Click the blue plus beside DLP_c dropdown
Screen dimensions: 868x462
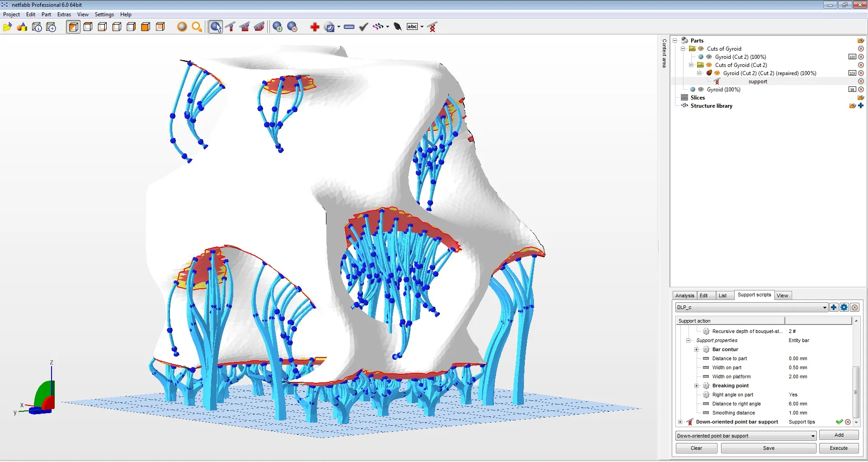(x=834, y=307)
